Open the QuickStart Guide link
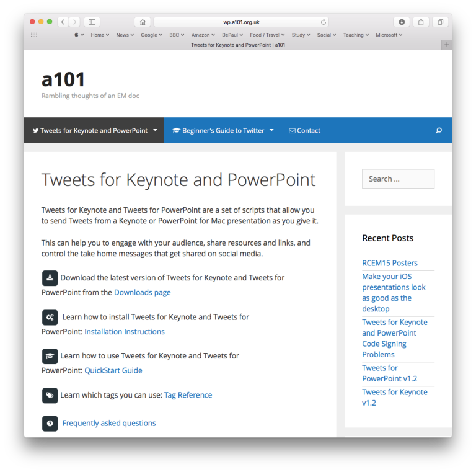Screen dimensions: 476x472 point(113,370)
